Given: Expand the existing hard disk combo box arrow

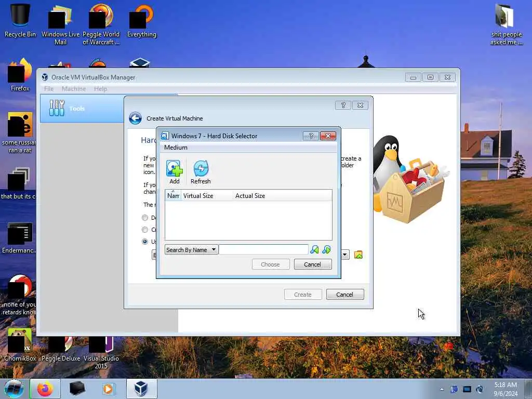Looking at the screenshot, I should pos(345,255).
